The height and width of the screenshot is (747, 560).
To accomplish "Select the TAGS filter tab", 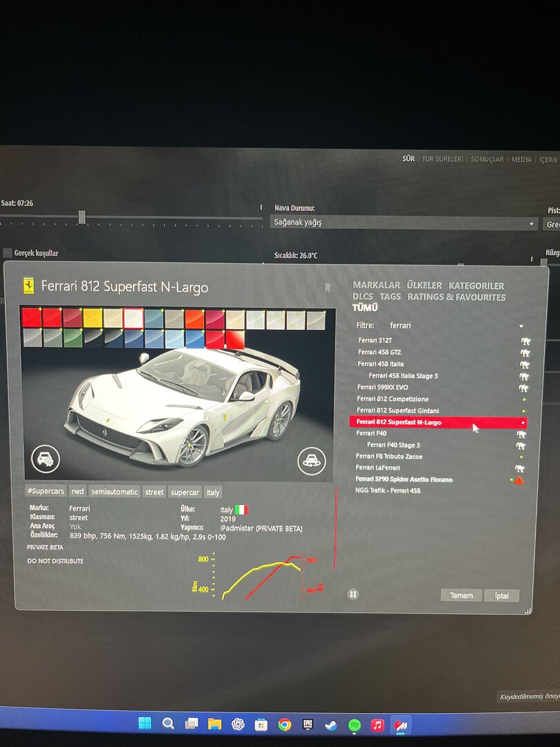I will click(391, 297).
